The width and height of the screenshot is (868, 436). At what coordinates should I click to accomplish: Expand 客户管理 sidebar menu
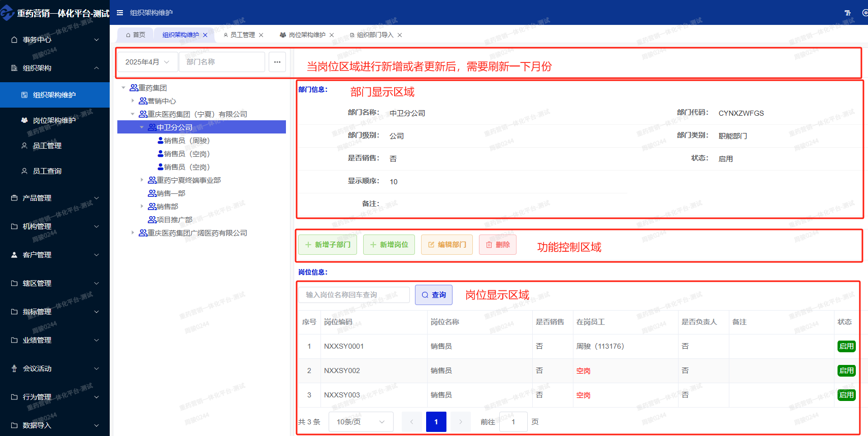(x=55, y=255)
